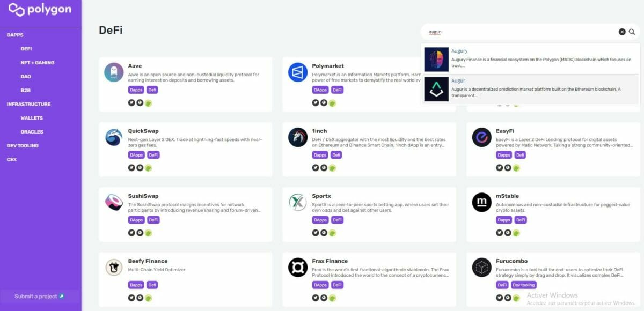This screenshot has width=644, height=311.
Task: Click Aave's Twitter icon
Action: point(131,102)
